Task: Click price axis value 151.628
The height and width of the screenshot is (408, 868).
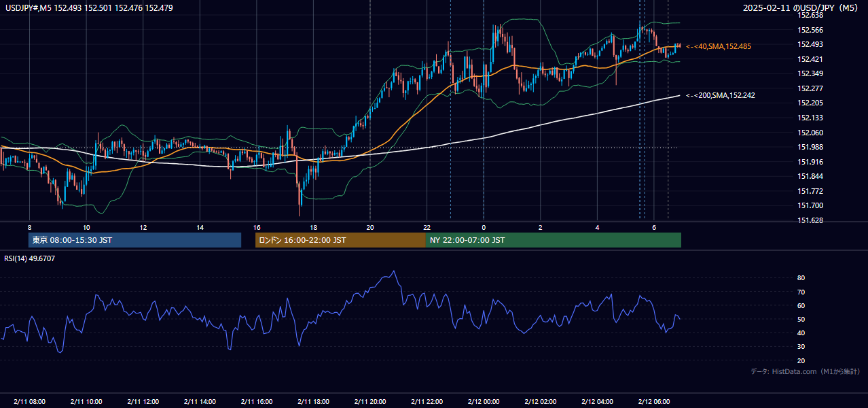Action: pos(810,220)
